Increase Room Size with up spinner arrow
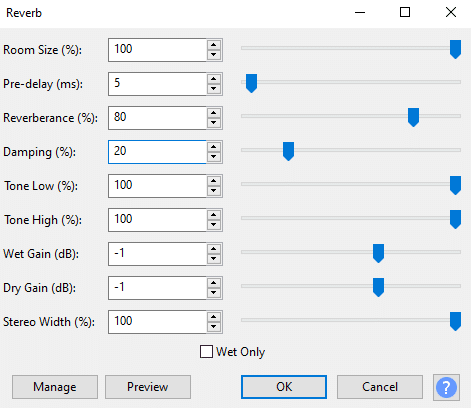Viewport: 471px width, 408px height. tap(214, 45)
